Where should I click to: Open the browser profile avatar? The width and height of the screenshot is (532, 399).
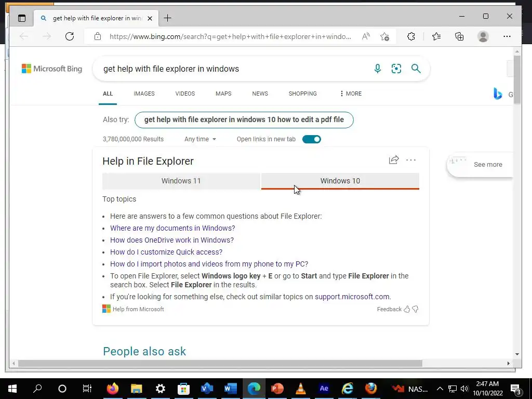(x=483, y=36)
